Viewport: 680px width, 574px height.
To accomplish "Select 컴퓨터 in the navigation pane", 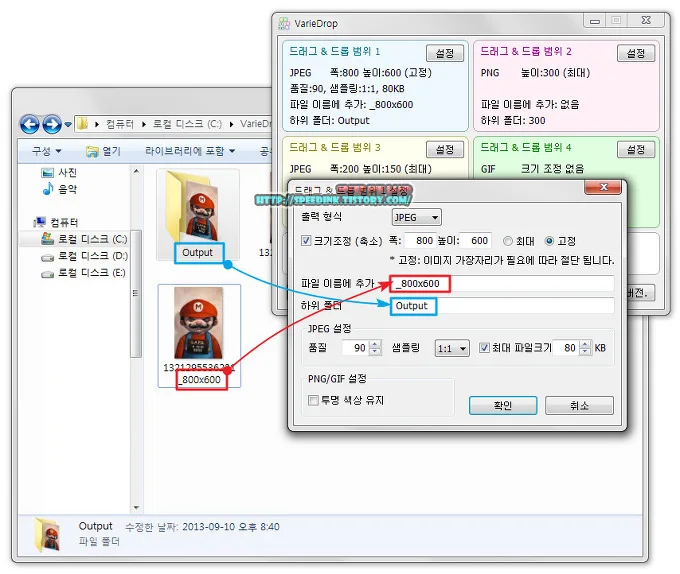I will (56, 222).
